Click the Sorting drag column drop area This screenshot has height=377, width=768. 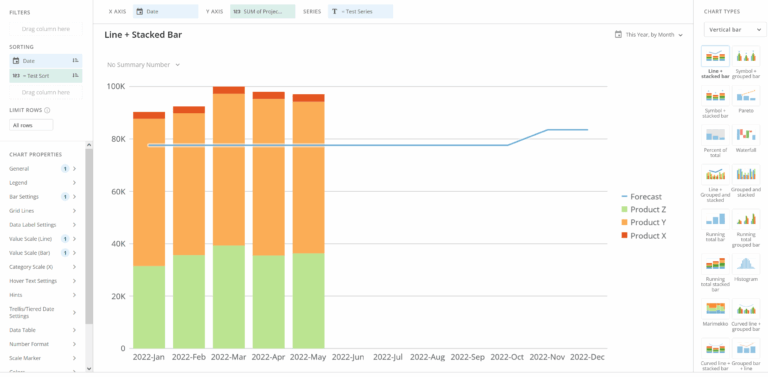[46, 92]
